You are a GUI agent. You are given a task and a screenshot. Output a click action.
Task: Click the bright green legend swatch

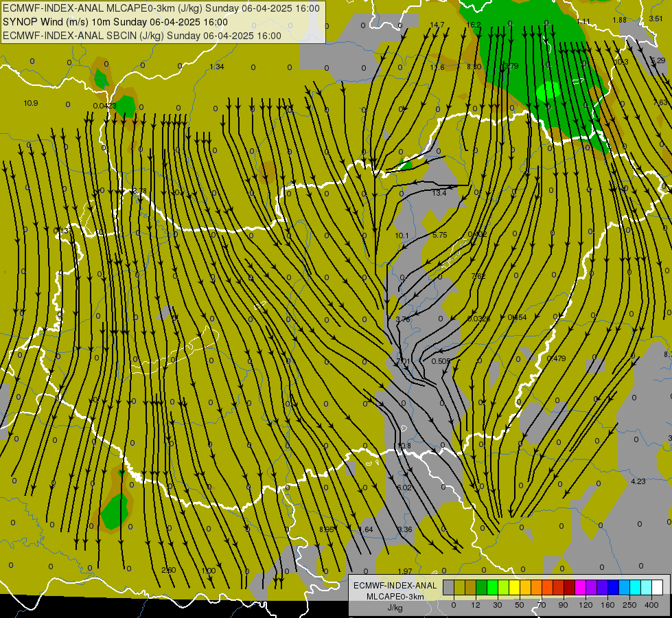(493, 587)
